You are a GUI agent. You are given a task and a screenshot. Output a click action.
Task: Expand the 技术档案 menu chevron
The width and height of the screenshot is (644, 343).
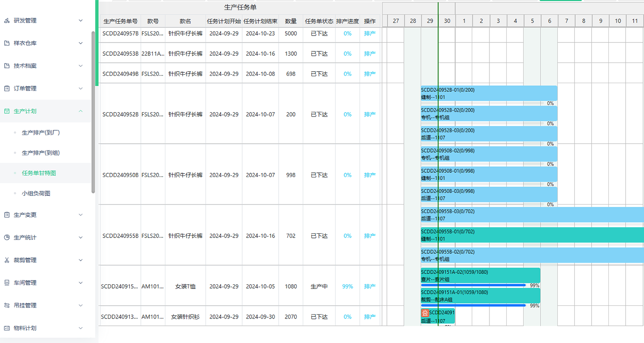(x=81, y=66)
